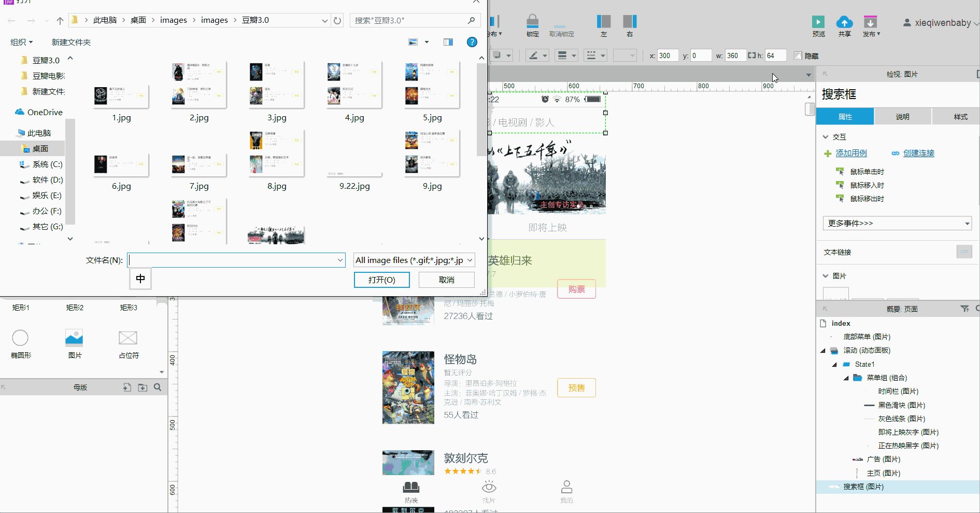Screen dimensions: 980x513
Task: Switch to the Properties (属性) tab
Action: coord(845,116)
